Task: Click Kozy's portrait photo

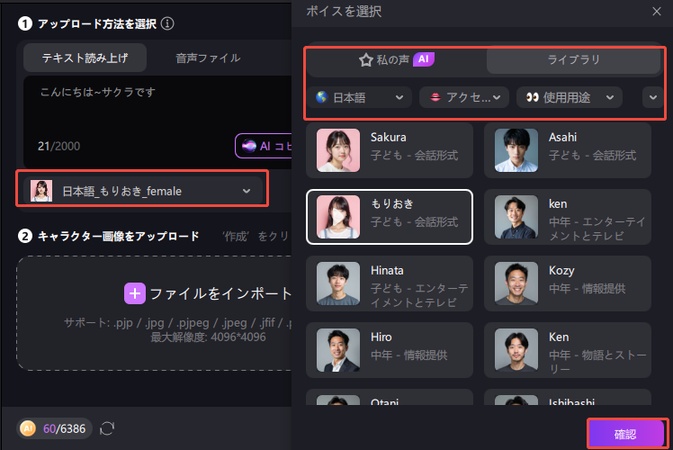Action: coord(516,283)
